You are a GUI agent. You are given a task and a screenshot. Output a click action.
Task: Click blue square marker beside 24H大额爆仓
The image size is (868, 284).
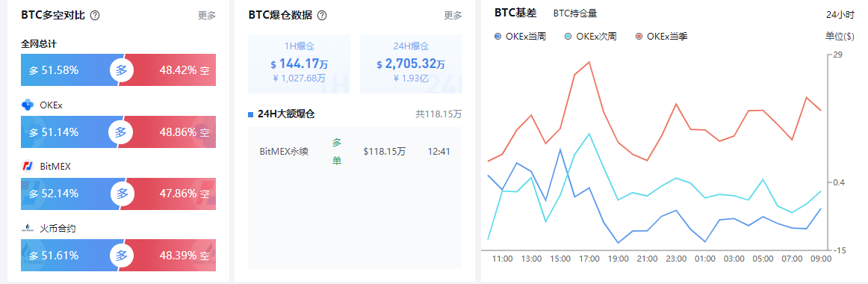(251, 114)
